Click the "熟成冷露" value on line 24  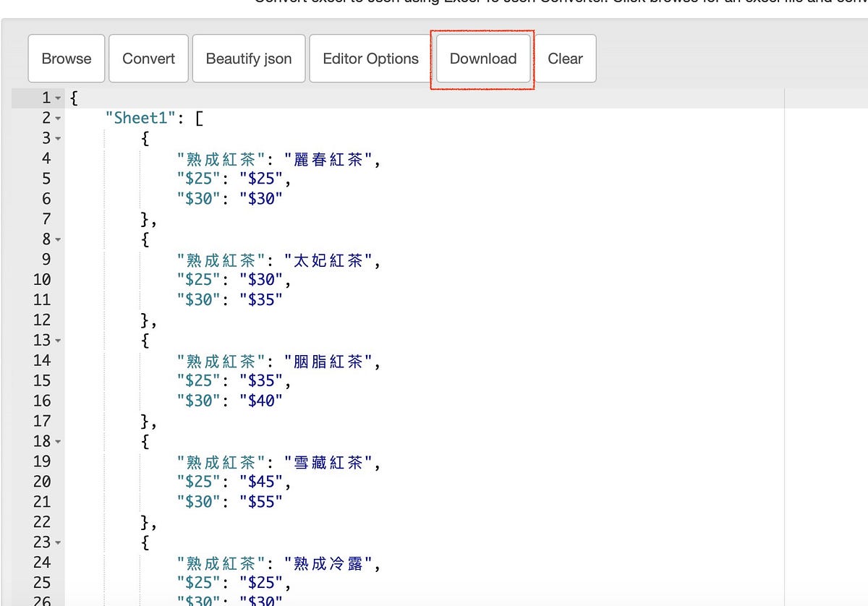point(328,563)
